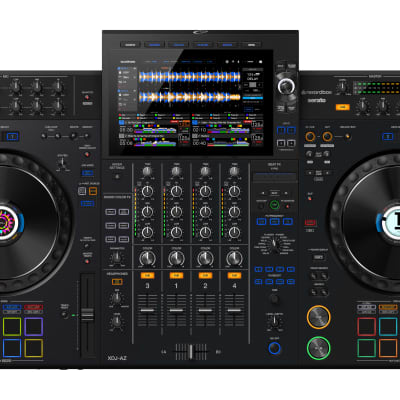
Task: Tap the orange-ringed CUE button on right deck
Action: point(318,317)
